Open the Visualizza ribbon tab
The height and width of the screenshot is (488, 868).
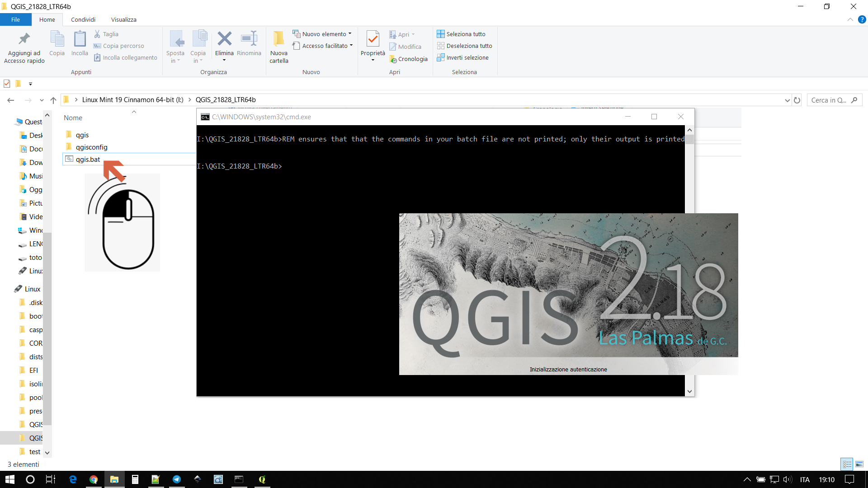(x=123, y=19)
